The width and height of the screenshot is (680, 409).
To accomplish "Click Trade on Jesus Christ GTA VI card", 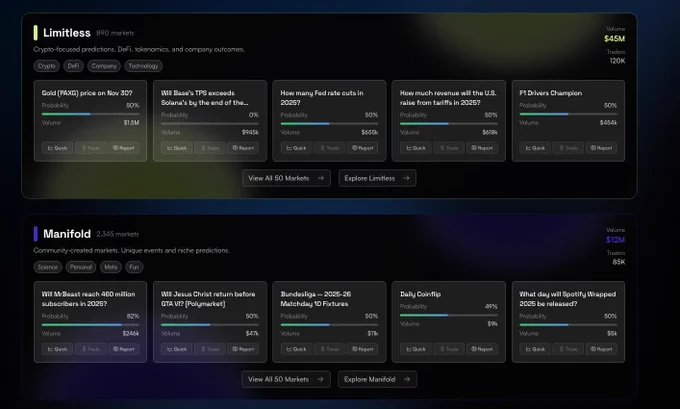I will tap(210, 349).
